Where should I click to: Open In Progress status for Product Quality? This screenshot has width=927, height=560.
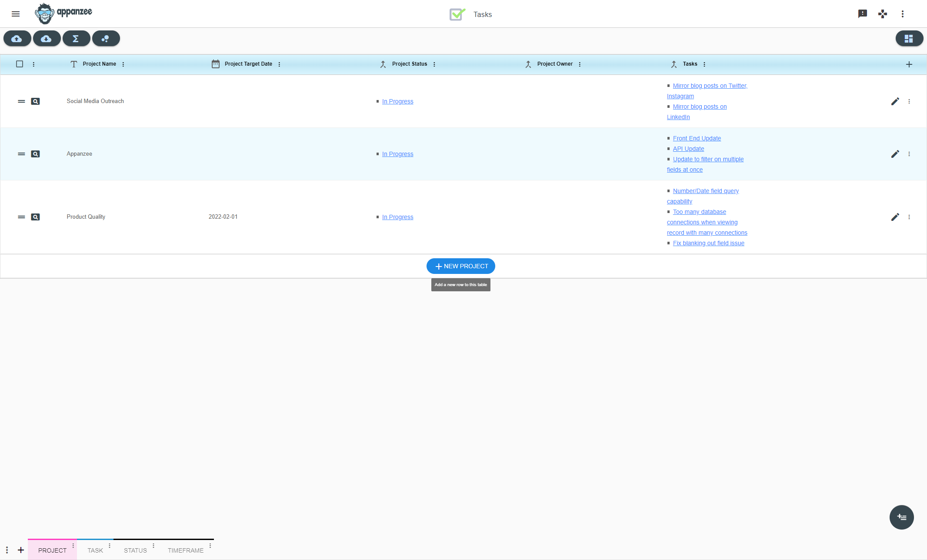click(x=398, y=217)
